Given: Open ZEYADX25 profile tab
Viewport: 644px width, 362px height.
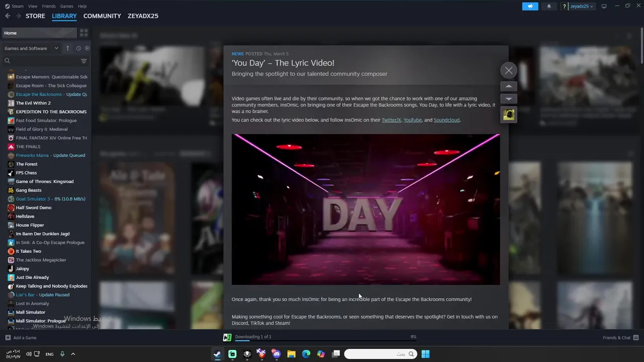Looking at the screenshot, I should pyautogui.click(x=143, y=16).
